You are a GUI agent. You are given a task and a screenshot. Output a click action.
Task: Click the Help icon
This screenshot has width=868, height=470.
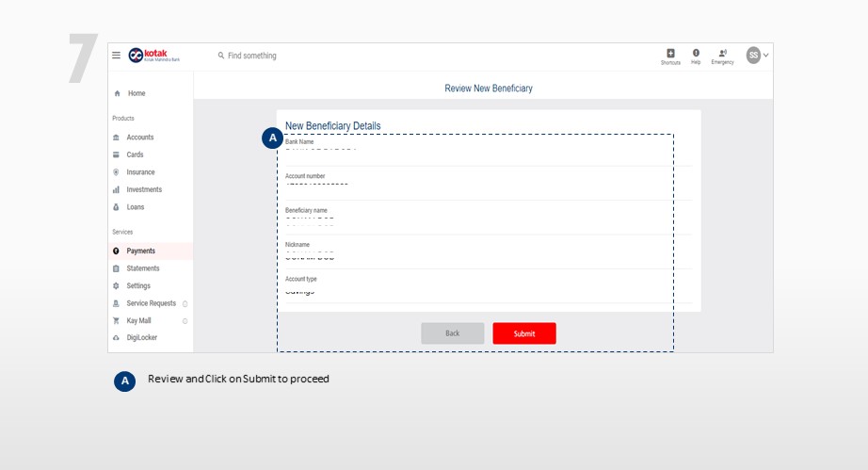tap(696, 54)
